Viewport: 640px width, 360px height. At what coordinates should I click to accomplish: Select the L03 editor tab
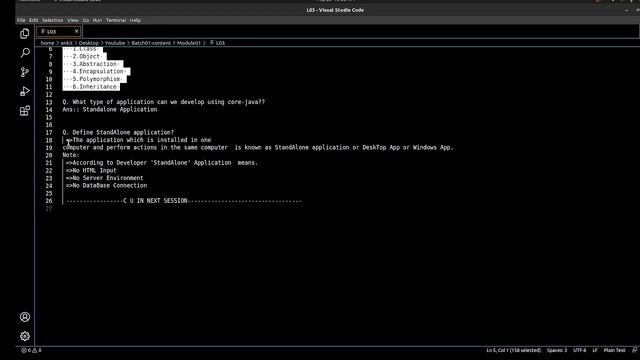pos(58,31)
